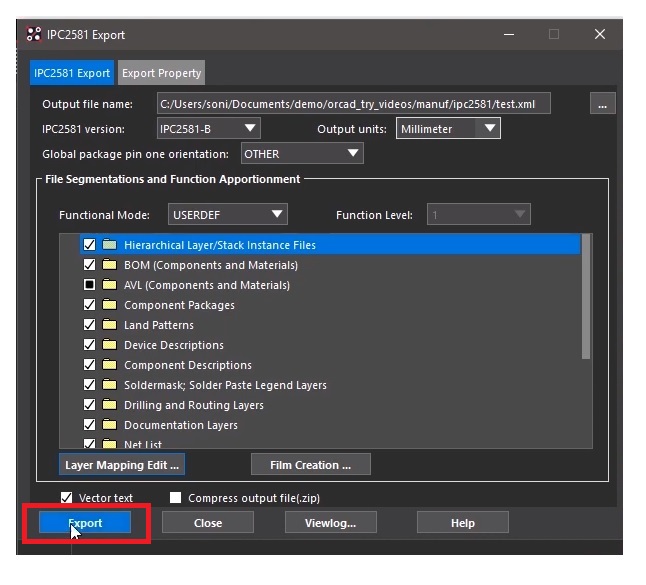Image resolution: width=646 pixels, height=585 pixels.
Task: Open Global package pin one orientation dropdown
Action: [302, 154]
